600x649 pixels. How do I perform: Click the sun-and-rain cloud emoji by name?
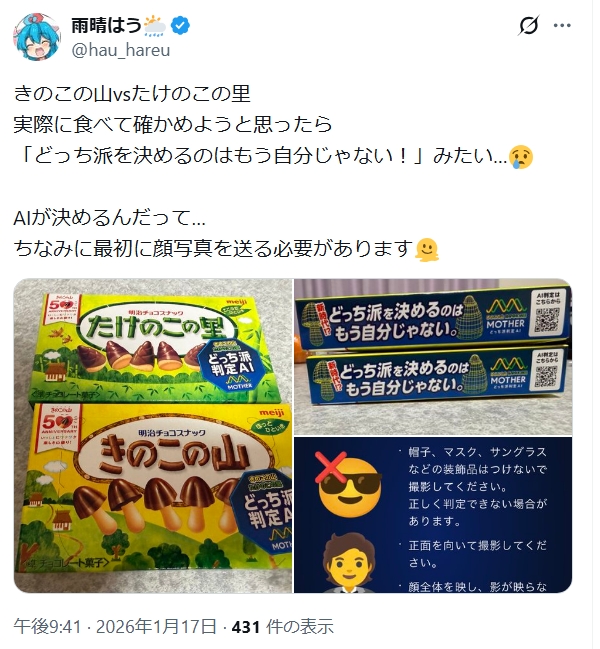click(x=156, y=26)
